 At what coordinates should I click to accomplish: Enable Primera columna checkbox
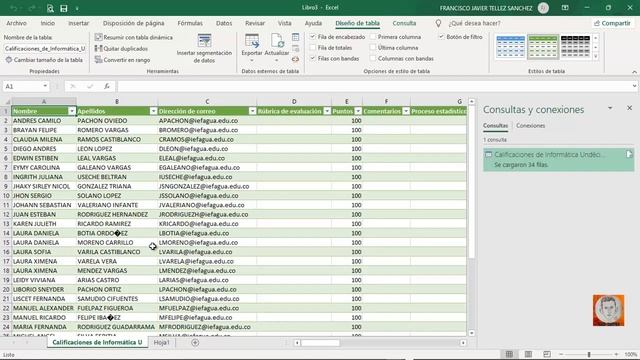coord(373,37)
